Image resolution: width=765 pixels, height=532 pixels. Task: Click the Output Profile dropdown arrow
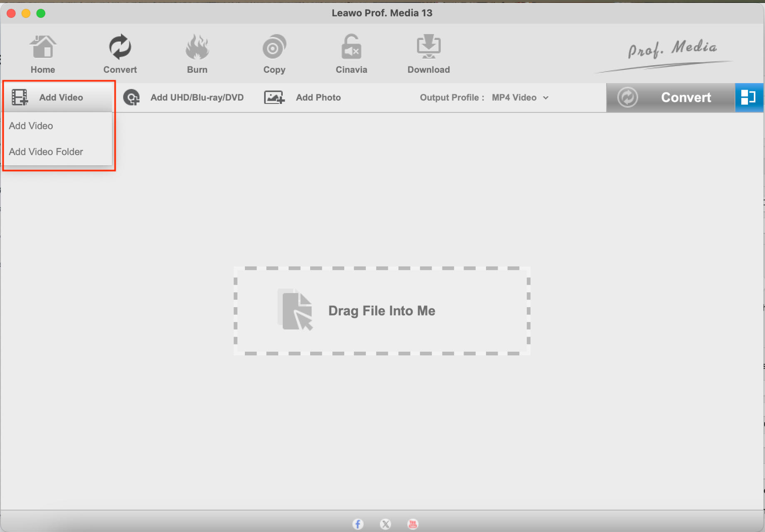click(x=546, y=98)
